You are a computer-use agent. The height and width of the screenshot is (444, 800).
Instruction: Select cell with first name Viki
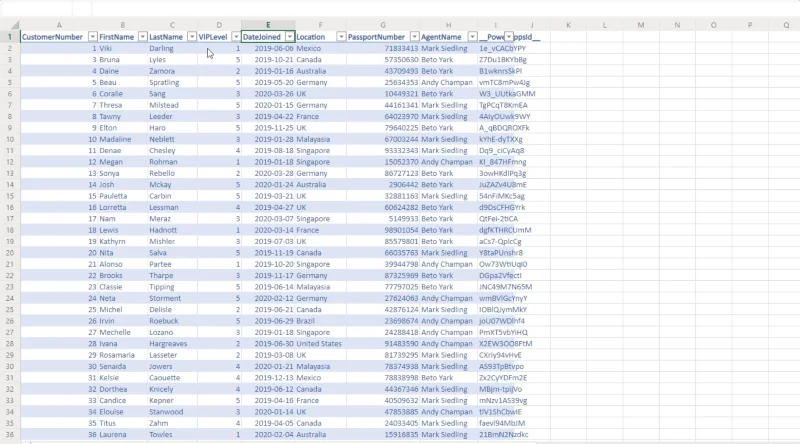coord(122,48)
